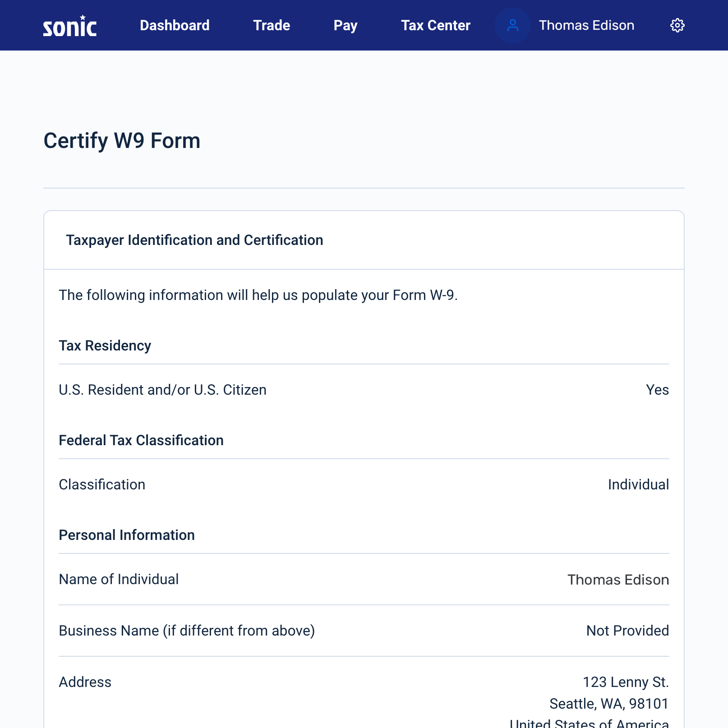The image size is (728, 728).
Task: Select the Taxpayer Identification and Certification header
Action: (x=195, y=240)
